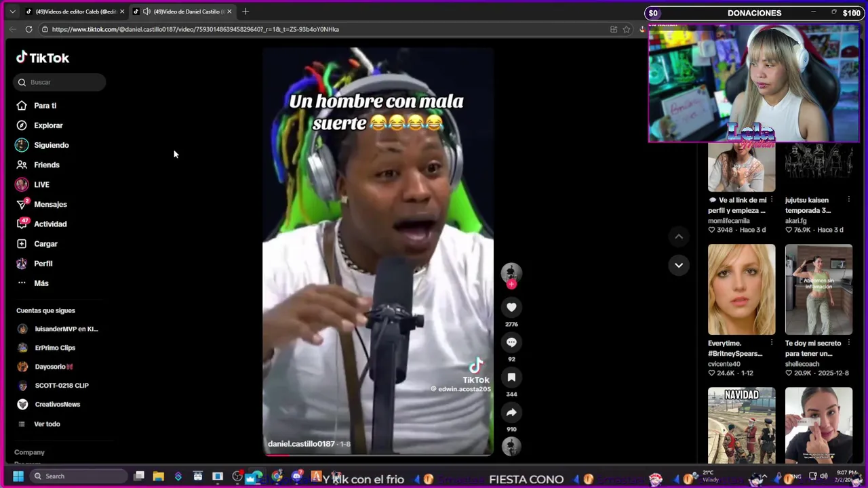Screen dimensions: 868x488
Task: Seek in the video progress bar
Action: [378, 455]
